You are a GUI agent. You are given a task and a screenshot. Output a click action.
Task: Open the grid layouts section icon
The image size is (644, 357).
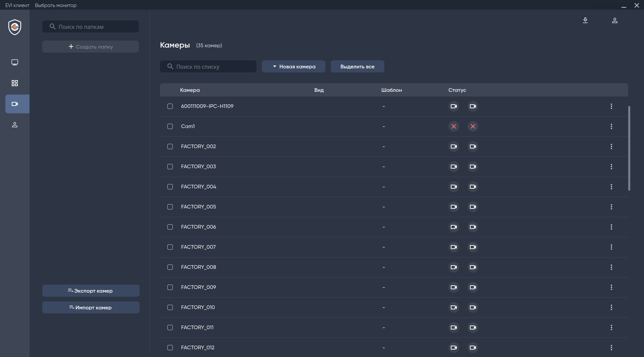point(15,83)
